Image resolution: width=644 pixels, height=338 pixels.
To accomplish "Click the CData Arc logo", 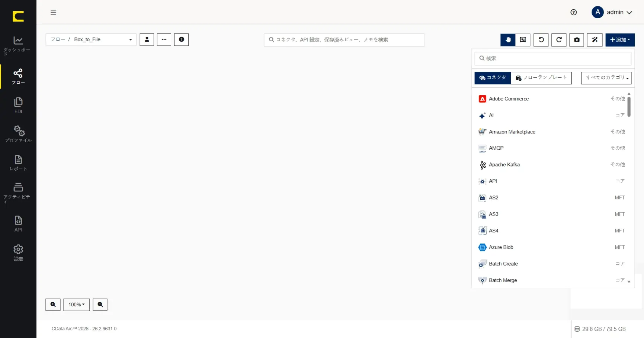I will [18, 16].
